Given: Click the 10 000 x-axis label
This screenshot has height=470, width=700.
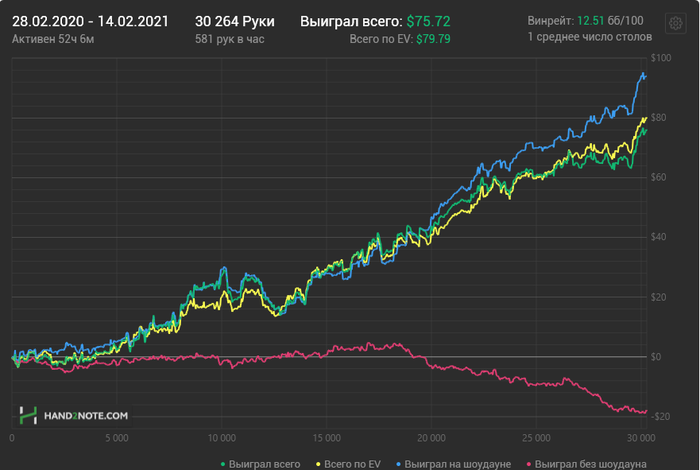Looking at the screenshot, I should [x=222, y=438].
